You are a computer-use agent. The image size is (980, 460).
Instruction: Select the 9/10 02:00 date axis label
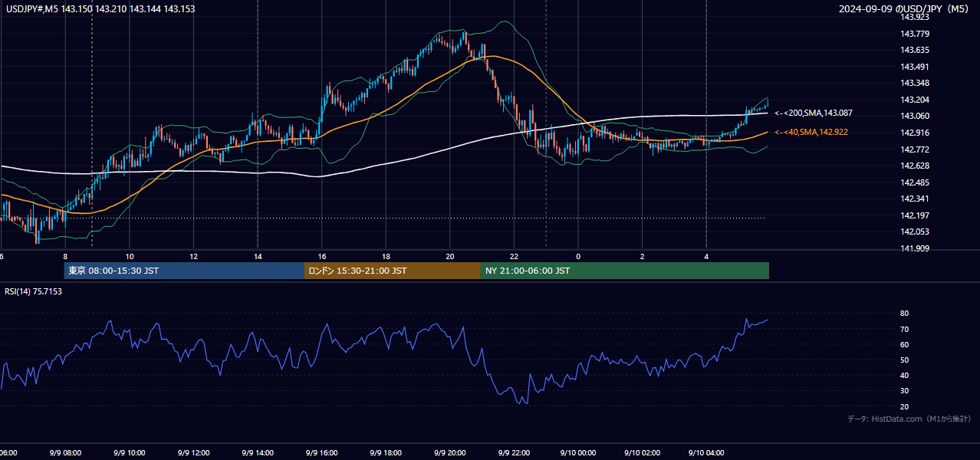pyautogui.click(x=641, y=453)
